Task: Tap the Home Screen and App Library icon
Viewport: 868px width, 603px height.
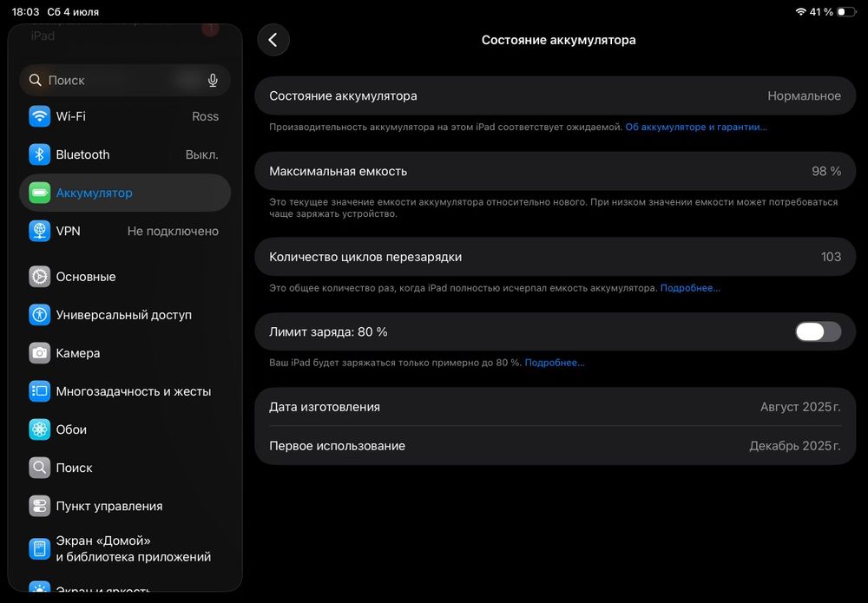Action: (39, 549)
